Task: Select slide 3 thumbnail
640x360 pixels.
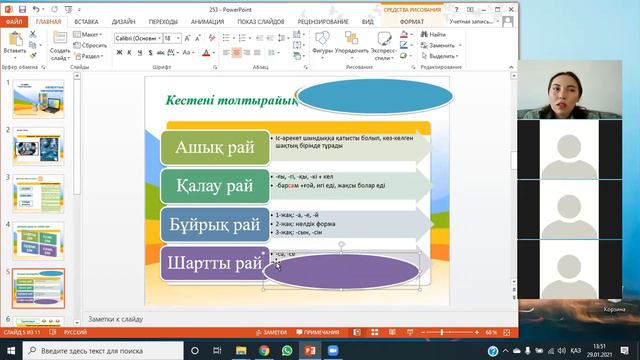Action: pyautogui.click(x=38, y=194)
